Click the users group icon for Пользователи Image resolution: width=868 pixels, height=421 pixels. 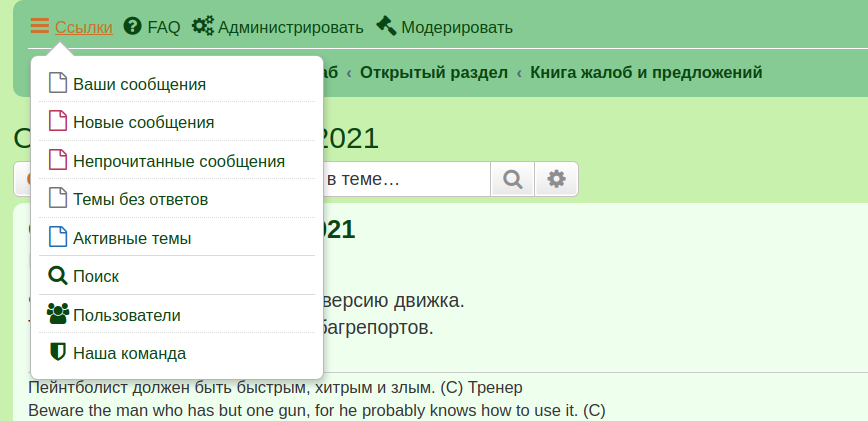click(x=58, y=314)
